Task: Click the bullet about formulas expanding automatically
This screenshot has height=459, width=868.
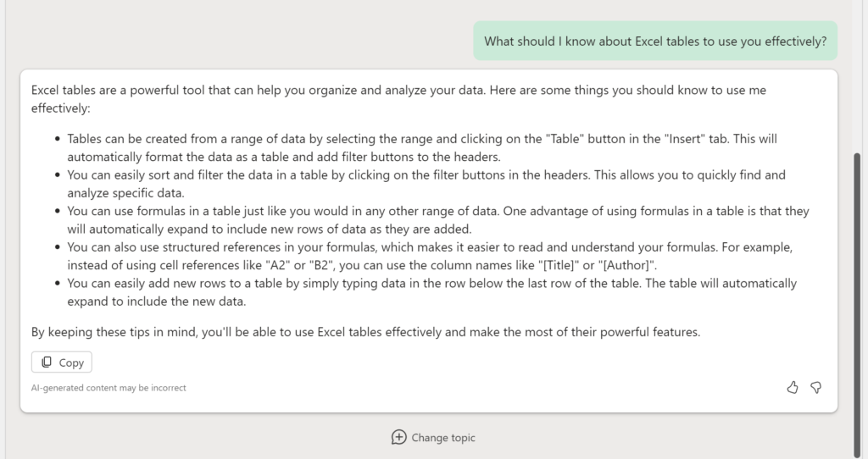Action: [x=424, y=220]
